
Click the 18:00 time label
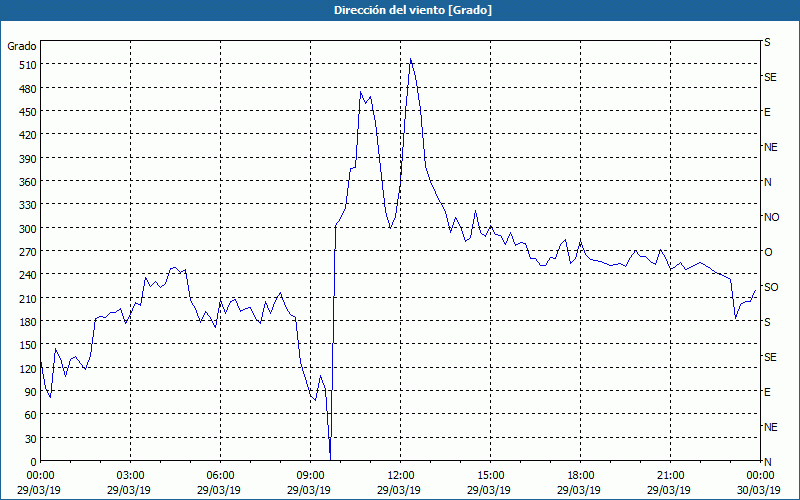coord(580,476)
